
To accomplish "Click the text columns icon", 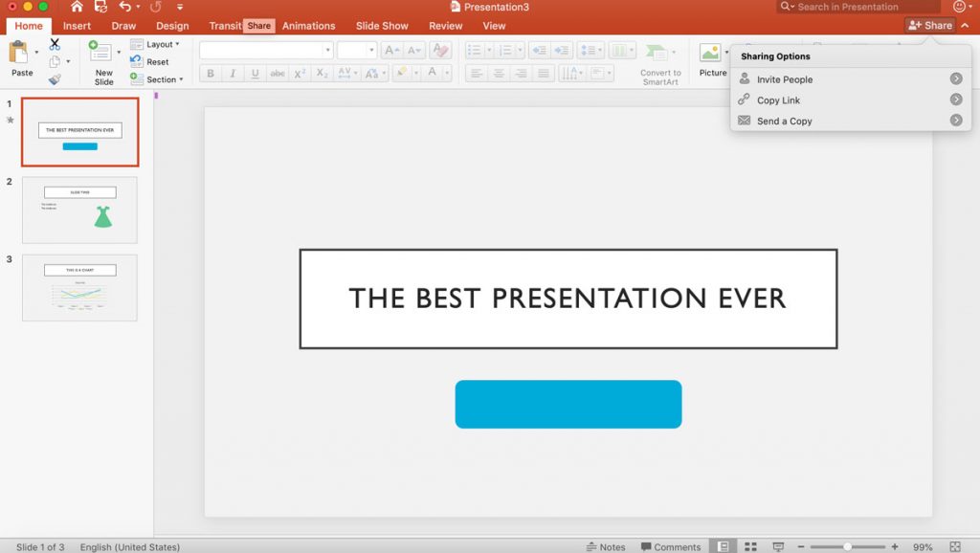I will [x=619, y=50].
